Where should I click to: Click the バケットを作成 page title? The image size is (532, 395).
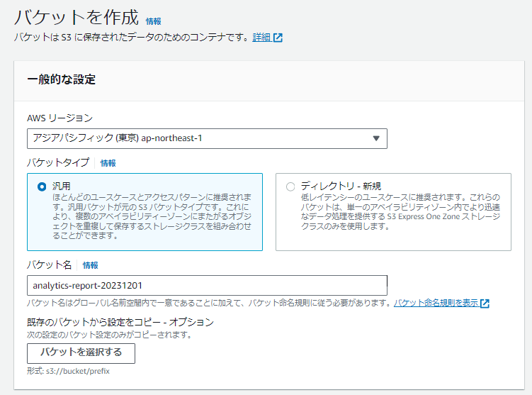pos(77,17)
